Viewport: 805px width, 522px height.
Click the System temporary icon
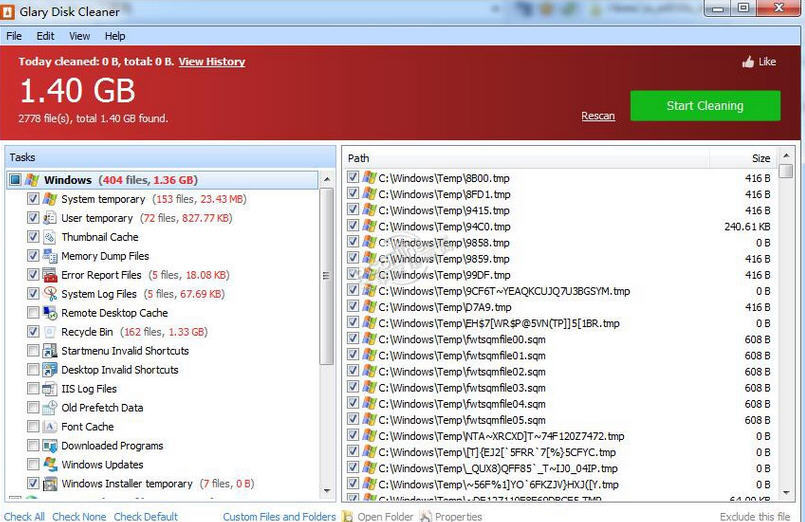[x=50, y=199]
